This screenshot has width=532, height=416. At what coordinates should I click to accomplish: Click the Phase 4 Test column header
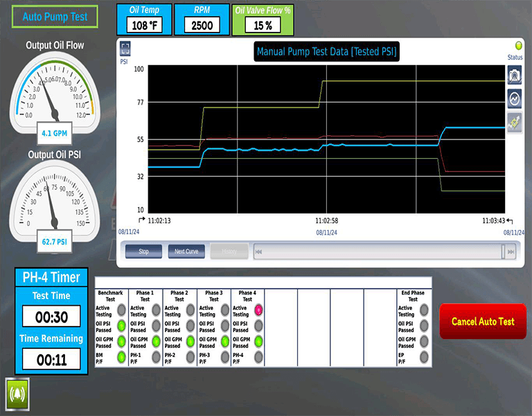pos(247,296)
